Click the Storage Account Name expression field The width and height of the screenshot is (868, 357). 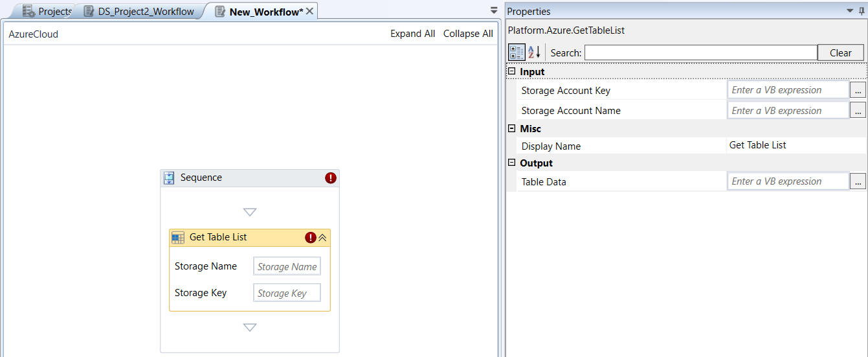pos(788,111)
